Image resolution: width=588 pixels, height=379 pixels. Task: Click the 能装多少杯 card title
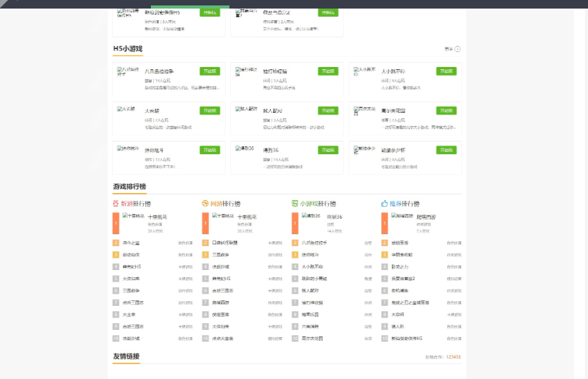coord(393,150)
